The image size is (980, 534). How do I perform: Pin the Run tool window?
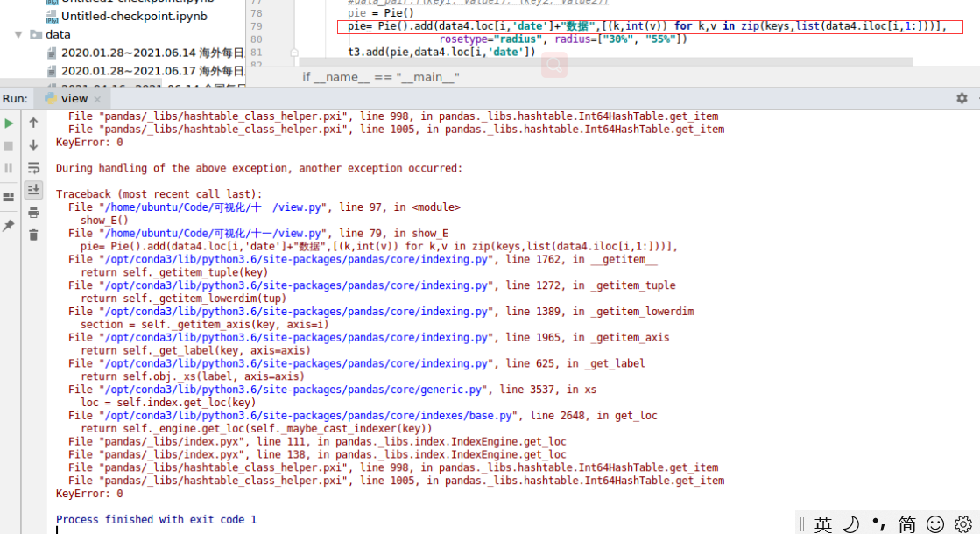point(8,224)
